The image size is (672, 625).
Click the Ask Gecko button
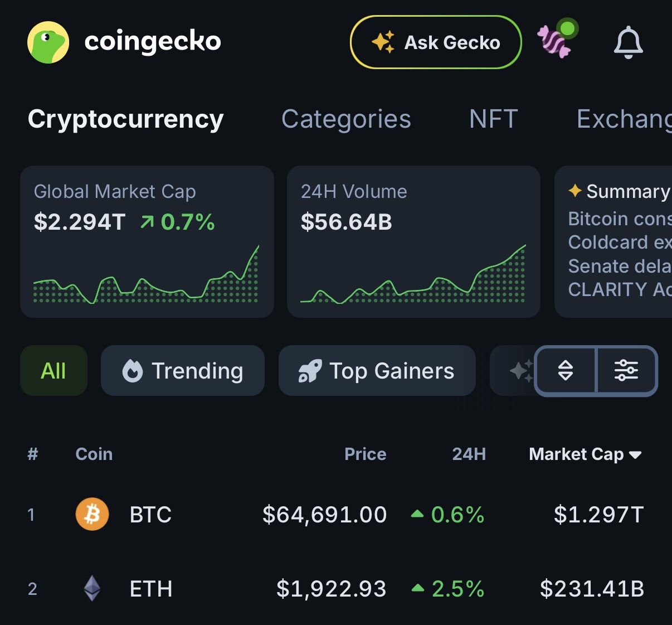(436, 42)
